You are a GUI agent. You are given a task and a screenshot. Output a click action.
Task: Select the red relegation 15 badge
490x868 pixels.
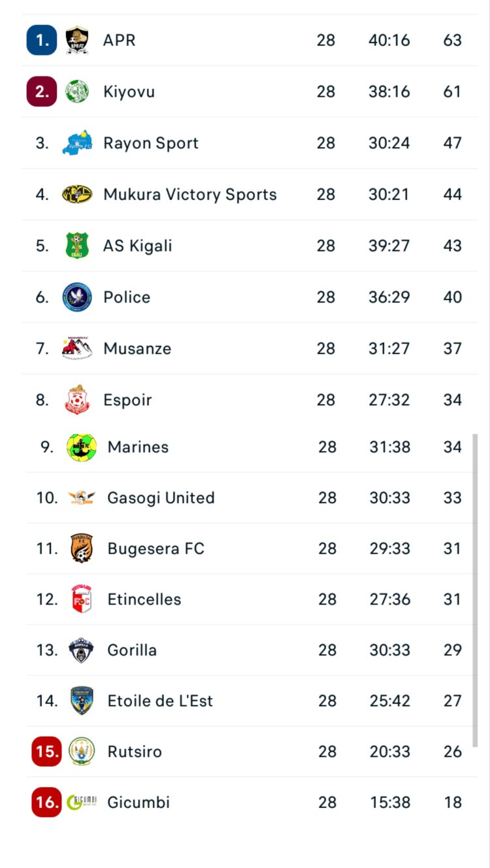46,752
